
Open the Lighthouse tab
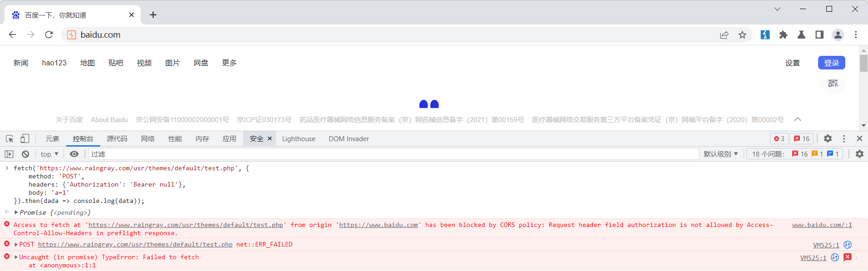299,139
